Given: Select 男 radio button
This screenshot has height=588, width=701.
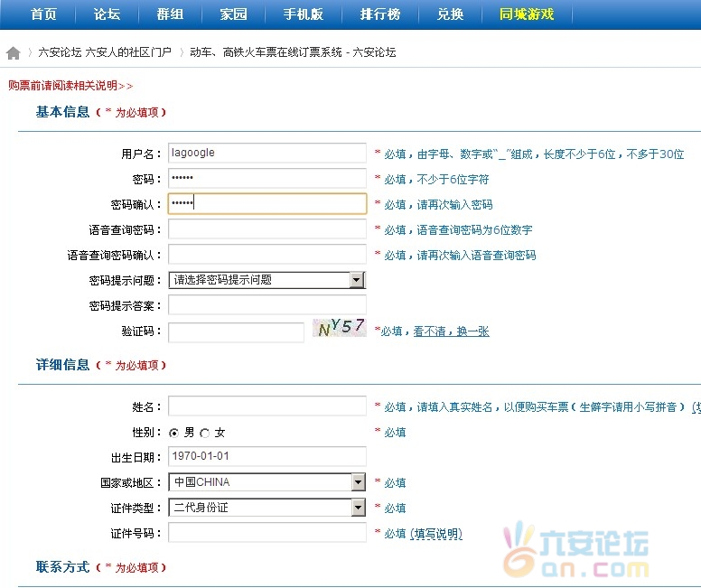Looking at the screenshot, I should [174, 433].
